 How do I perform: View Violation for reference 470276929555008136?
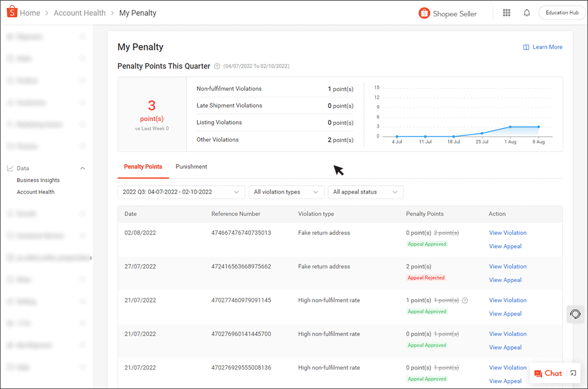pyautogui.click(x=508, y=368)
